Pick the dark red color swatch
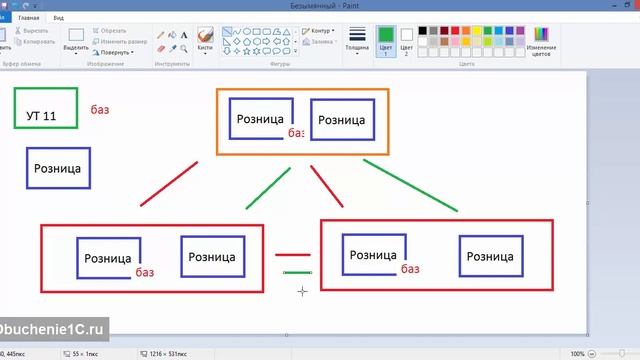Viewport: 640px width, 360px height. [444, 31]
